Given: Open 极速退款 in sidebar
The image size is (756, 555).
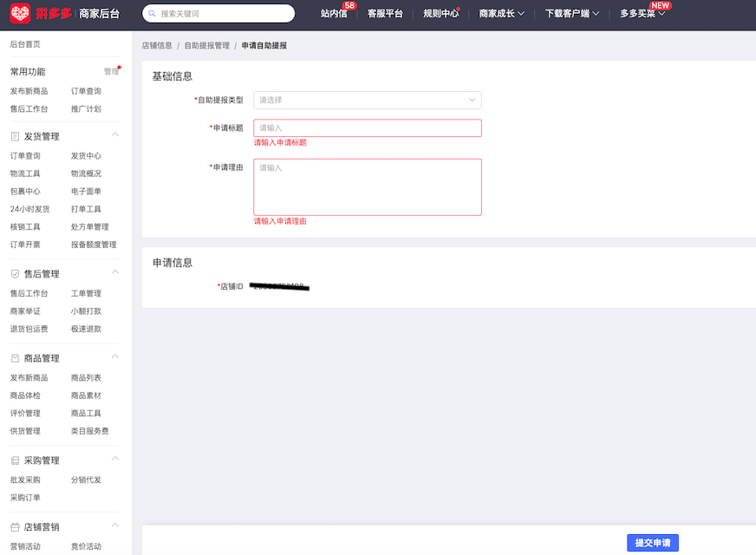Looking at the screenshot, I should point(86,330).
